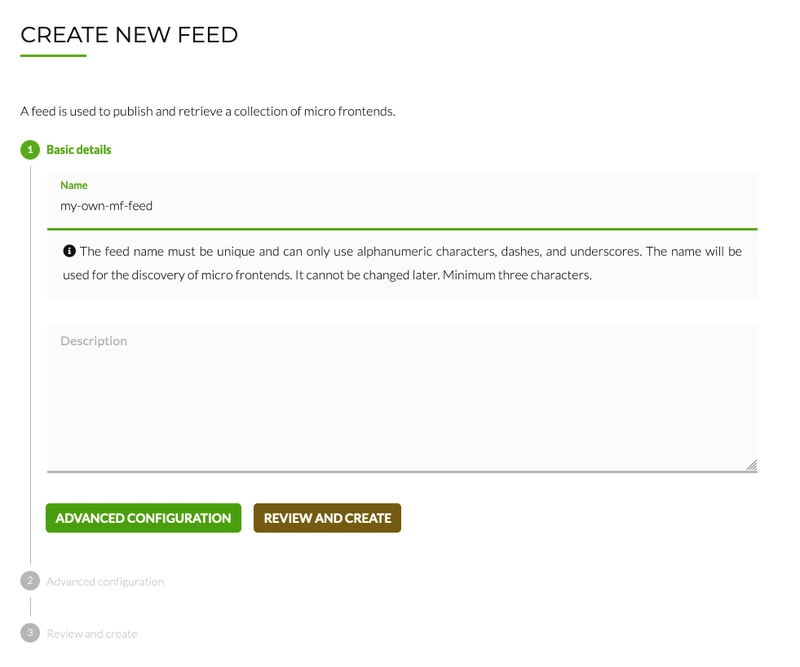Click the brown Review and Create button
Viewport: 800px width, 667px height.
point(327,518)
